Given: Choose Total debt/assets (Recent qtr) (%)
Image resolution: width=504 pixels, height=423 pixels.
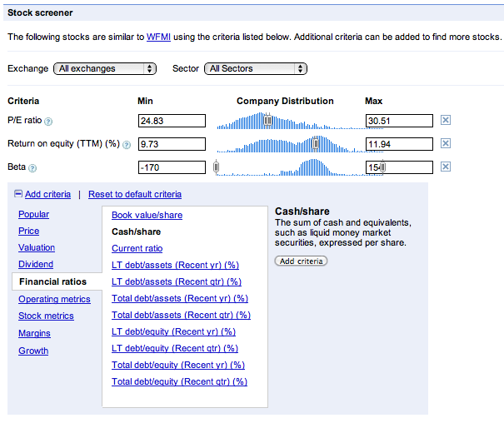Looking at the screenshot, I should click(x=181, y=316).
